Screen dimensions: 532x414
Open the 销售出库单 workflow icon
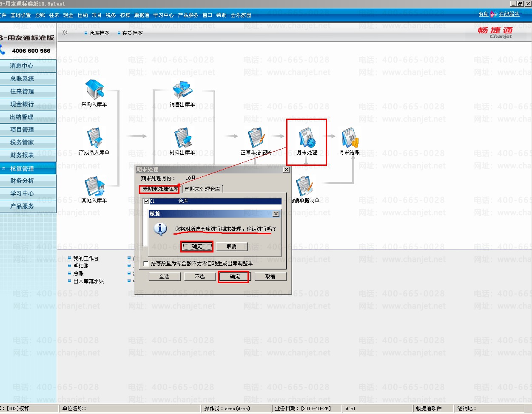[182, 90]
